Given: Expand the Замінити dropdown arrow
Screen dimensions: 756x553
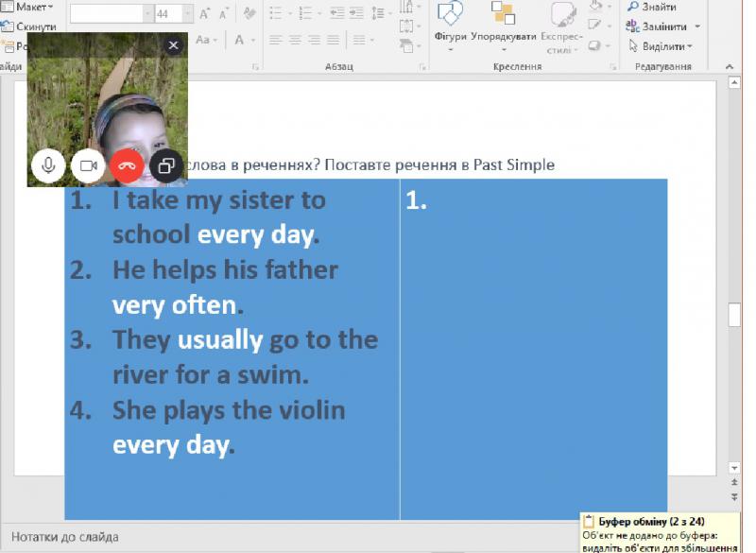Looking at the screenshot, I should [x=697, y=26].
